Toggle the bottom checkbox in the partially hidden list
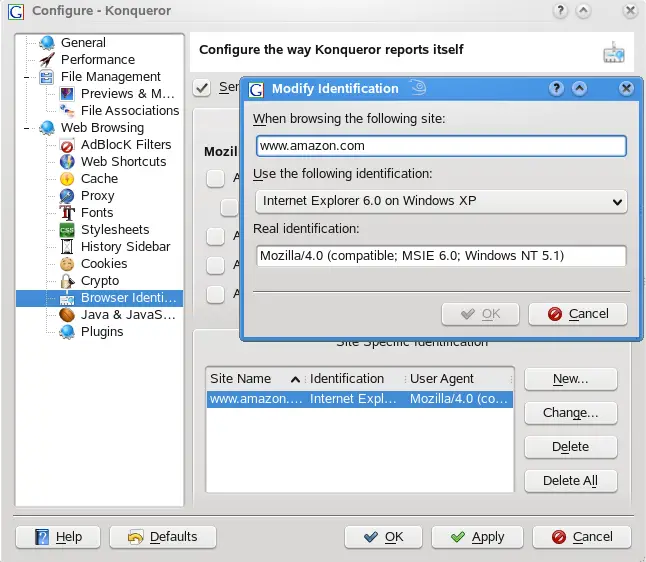Image resolution: width=646 pixels, height=562 pixels. (x=214, y=294)
